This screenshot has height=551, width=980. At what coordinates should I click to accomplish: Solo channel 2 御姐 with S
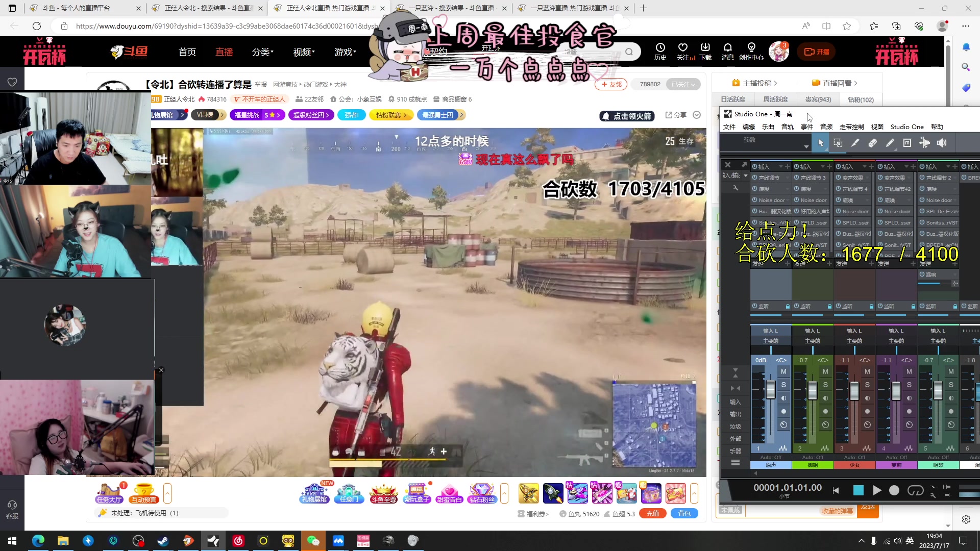tap(825, 385)
